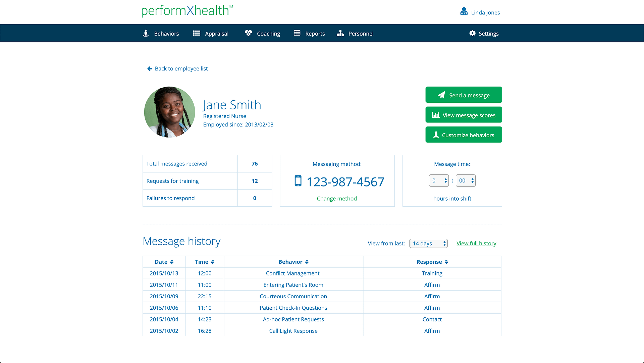Click Back to employee list link

click(x=177, y=69)
